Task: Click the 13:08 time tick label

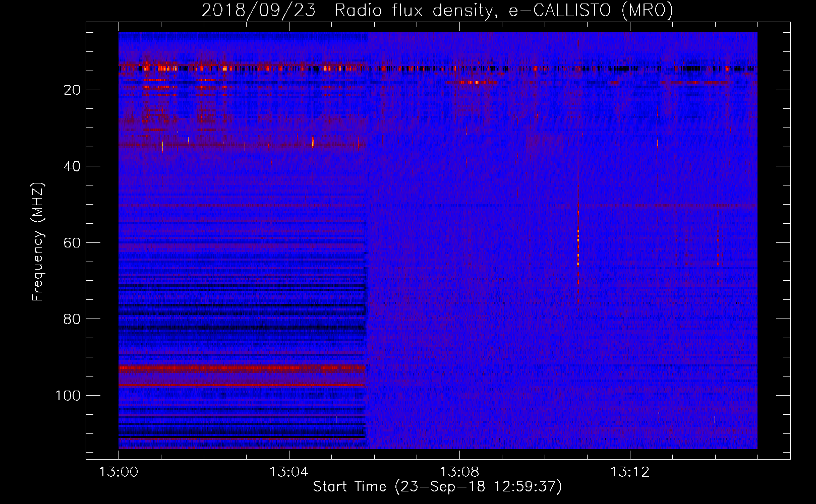Action: [459, 472]
